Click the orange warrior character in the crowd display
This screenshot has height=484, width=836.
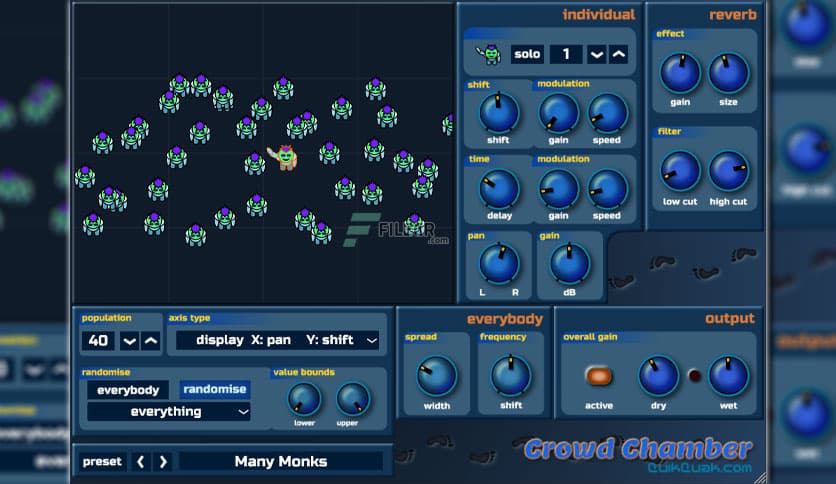pyautogui.click(x=284, y=157)
